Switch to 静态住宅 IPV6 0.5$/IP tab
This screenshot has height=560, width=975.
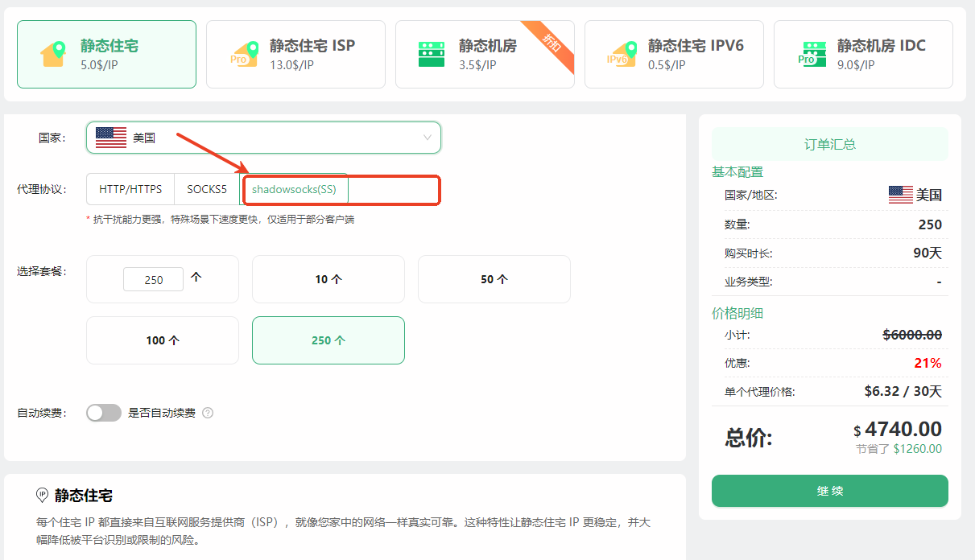[x=674, y=54]
